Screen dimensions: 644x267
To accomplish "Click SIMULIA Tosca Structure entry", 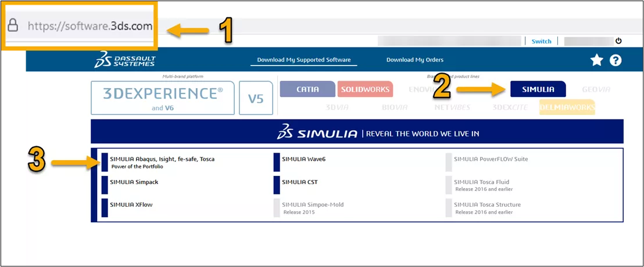I will [x=487, y=208].
